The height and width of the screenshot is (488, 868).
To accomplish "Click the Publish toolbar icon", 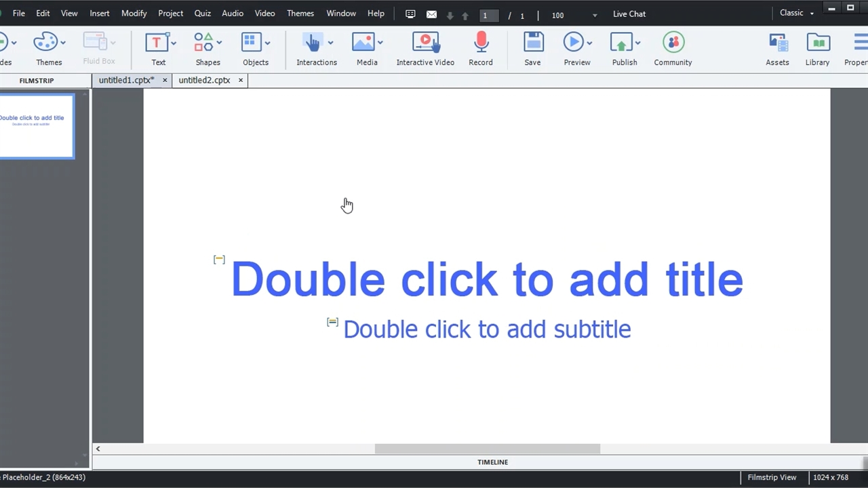I will pos(621,43).
